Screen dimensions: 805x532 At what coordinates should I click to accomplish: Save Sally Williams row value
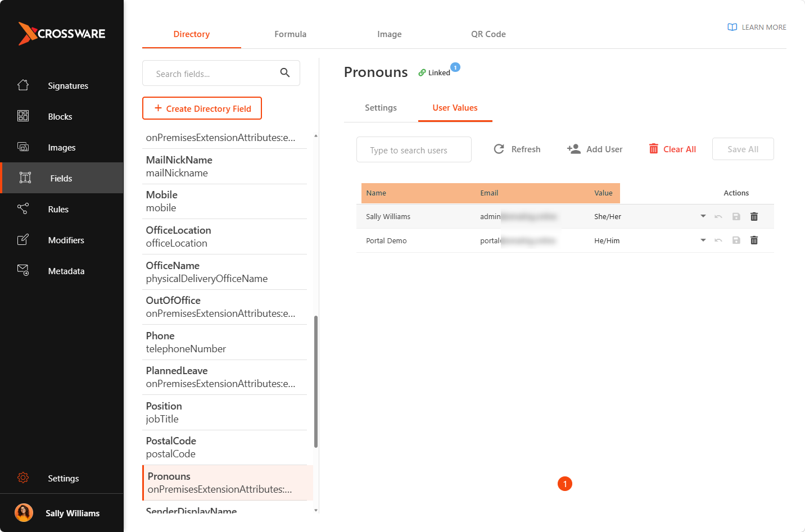736,216
